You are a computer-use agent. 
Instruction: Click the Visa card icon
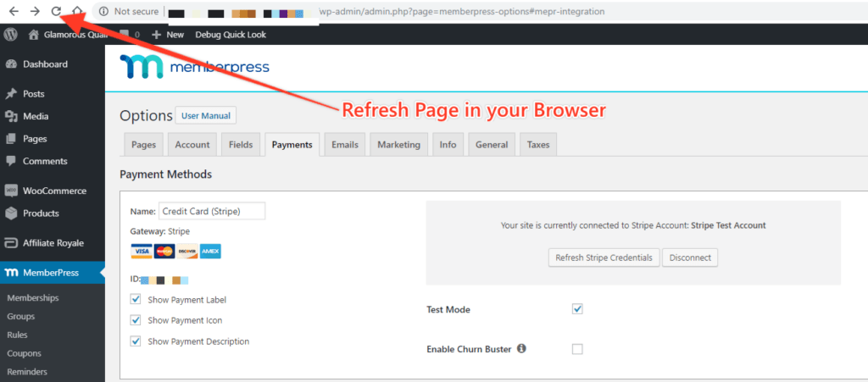[142, 251]
